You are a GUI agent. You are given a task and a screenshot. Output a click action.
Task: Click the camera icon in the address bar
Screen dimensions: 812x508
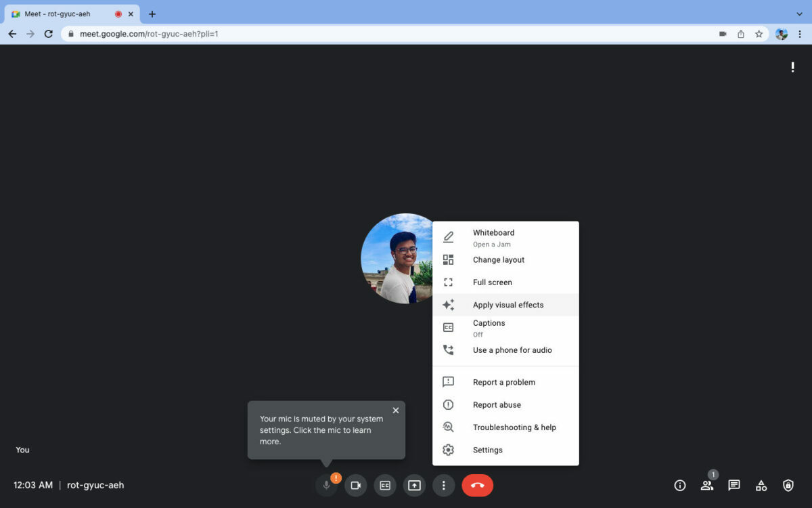coord(721,33)
